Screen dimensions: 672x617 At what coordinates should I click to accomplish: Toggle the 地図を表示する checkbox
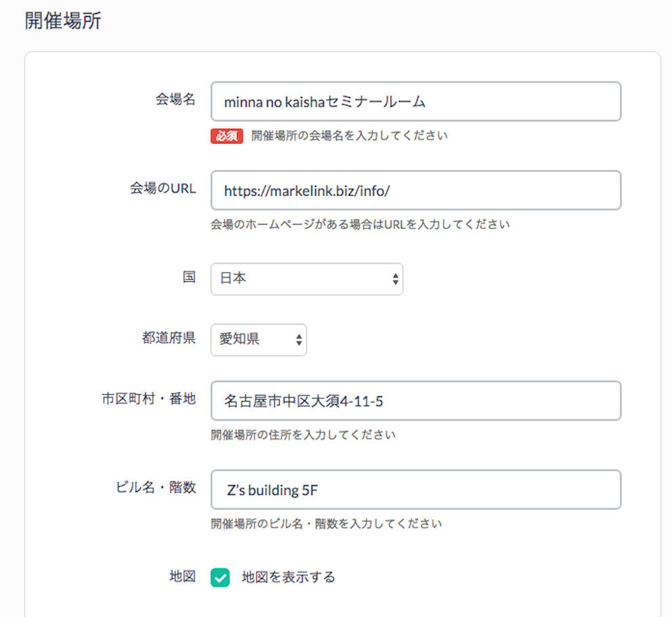[x=220, y=578]
